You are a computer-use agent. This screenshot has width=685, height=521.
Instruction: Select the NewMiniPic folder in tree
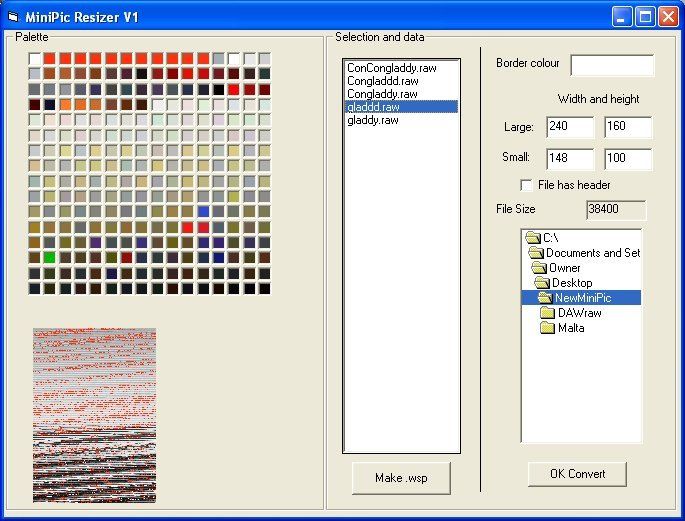pyautogui.click(x=581, y=298)
